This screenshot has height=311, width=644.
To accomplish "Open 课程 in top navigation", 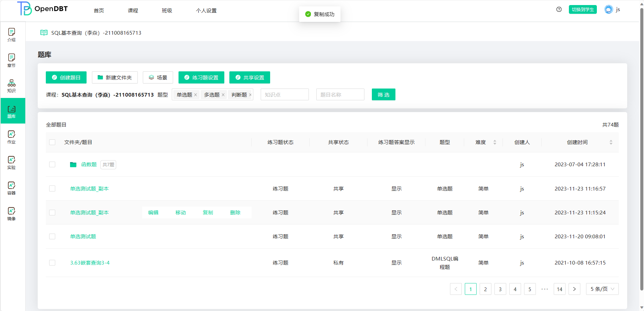I will (x=133, y=11).
